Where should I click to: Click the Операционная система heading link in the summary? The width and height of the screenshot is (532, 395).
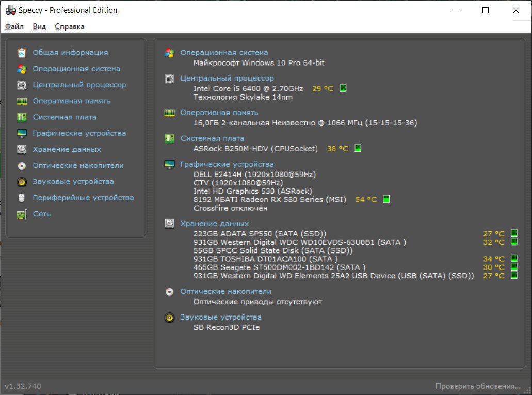coord(224,53)
